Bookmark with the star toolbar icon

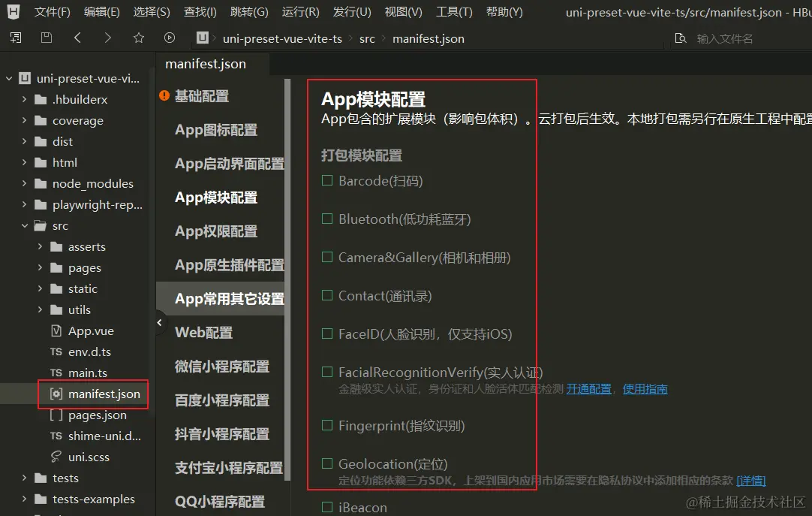139,38
